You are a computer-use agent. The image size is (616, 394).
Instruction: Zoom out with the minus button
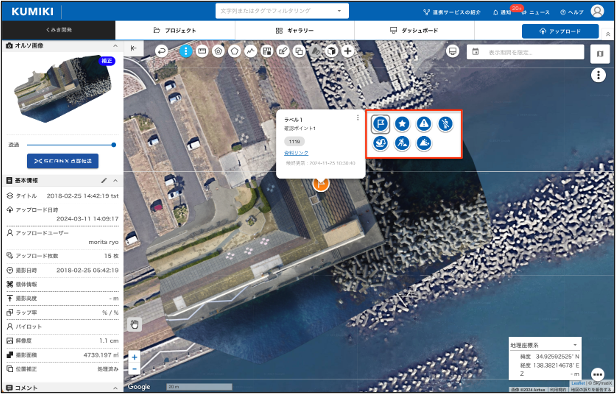[134, 369]
